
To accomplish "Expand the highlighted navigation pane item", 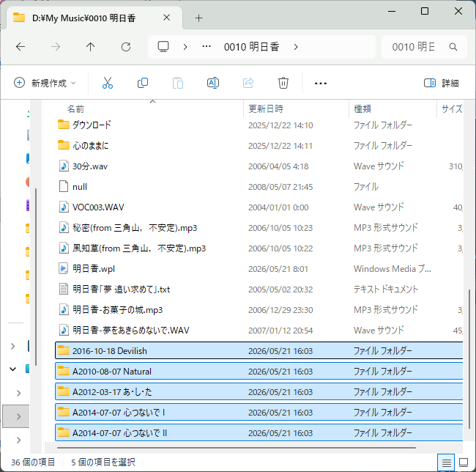I will click(19, 416).
